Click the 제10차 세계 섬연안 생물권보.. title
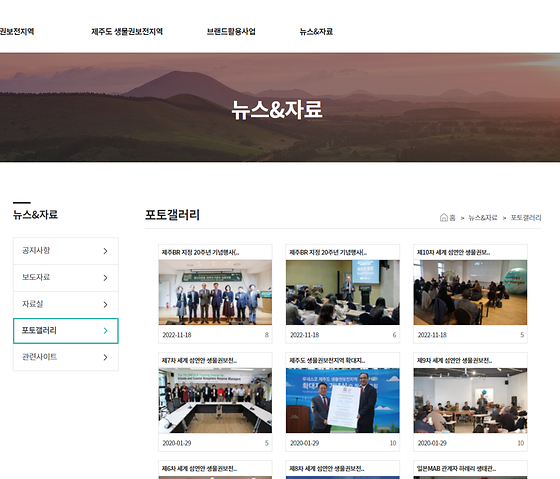The width and height of the screenshot is (560, 479). click(453, 253)
